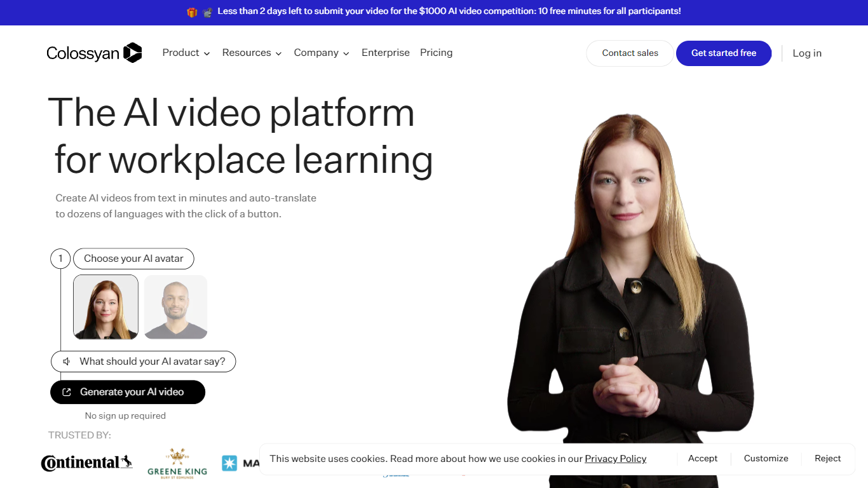
Task: Go to the Enterprise page
Action: (x=385, y=53)
